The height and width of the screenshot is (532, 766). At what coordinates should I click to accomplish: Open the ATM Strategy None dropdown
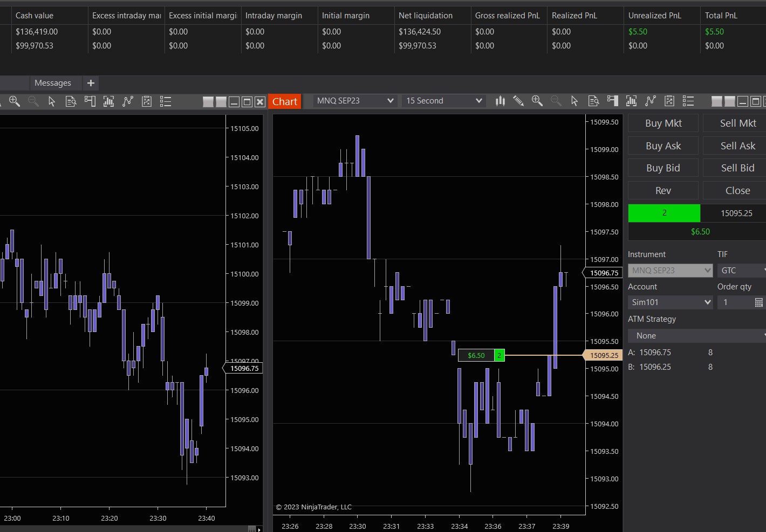(696, 336)
